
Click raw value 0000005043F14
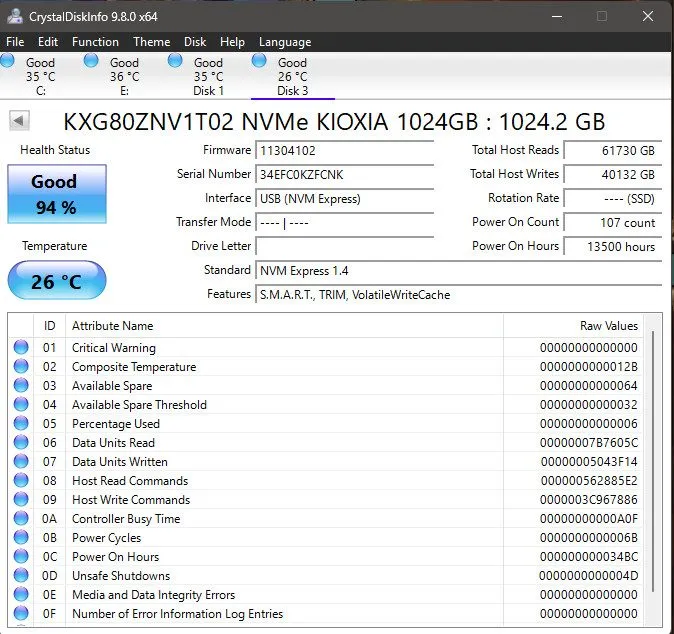tap(589, 461)
